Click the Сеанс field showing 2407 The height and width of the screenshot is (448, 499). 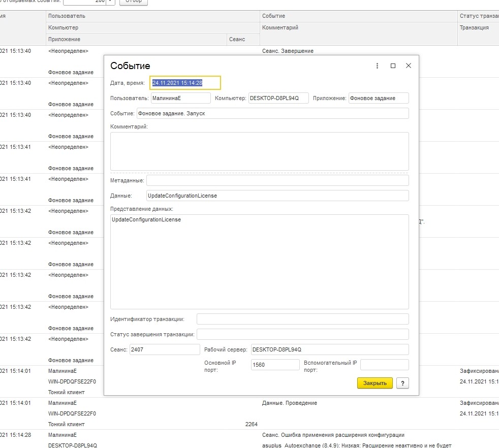[165, 349]
